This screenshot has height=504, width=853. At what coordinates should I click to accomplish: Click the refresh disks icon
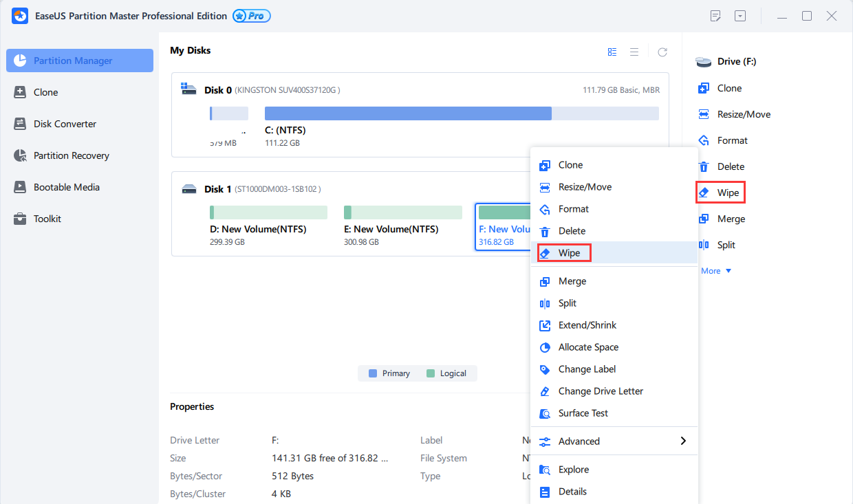point(662,52)
